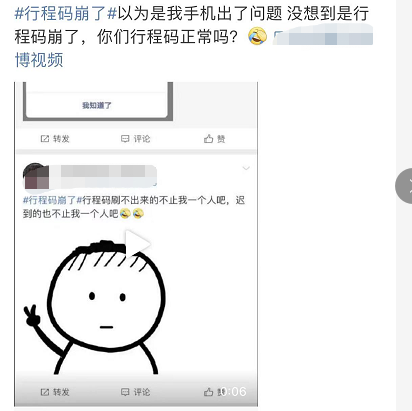412x411 pixels.
Task: Play the video with the center play button
Action: [137, 244]
